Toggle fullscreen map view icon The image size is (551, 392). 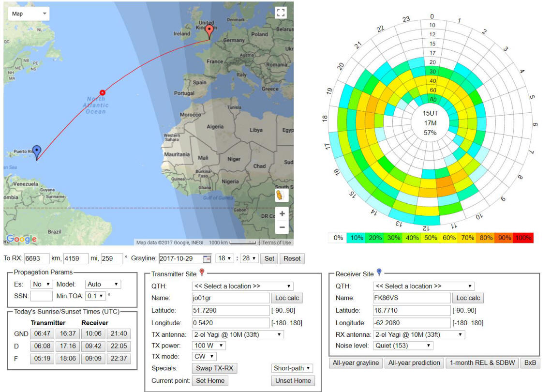280,13
